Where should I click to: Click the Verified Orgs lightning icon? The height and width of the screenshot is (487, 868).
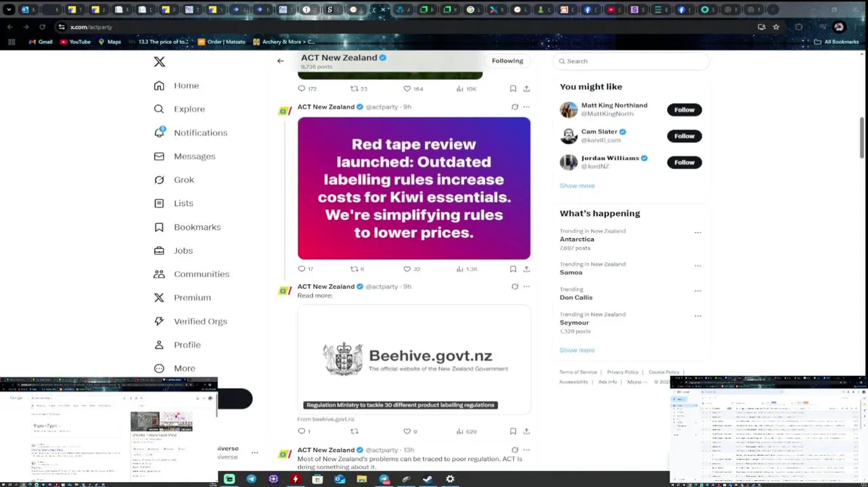(x=159, y=321)
